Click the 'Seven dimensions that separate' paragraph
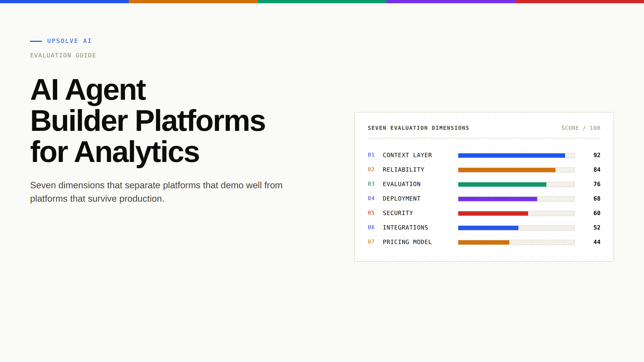The width and height of the screenshot is (644, 362). tap(156, 192)
